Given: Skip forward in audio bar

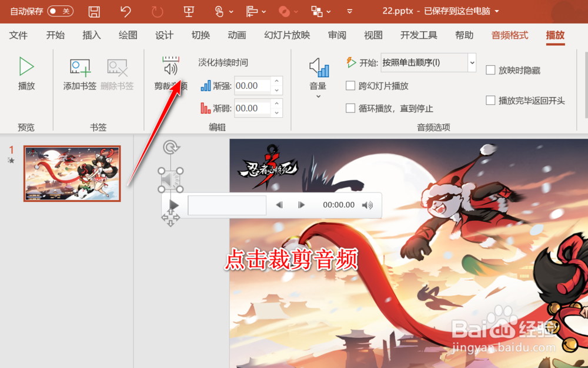Looking at the screenshot, I should pyautogui.click(x=301, y=205).
